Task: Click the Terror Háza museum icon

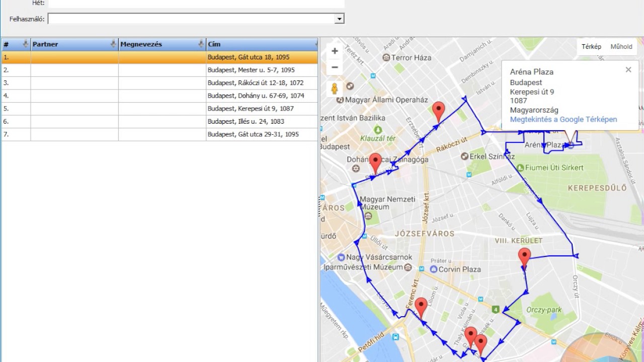Action: coord(386,57)
